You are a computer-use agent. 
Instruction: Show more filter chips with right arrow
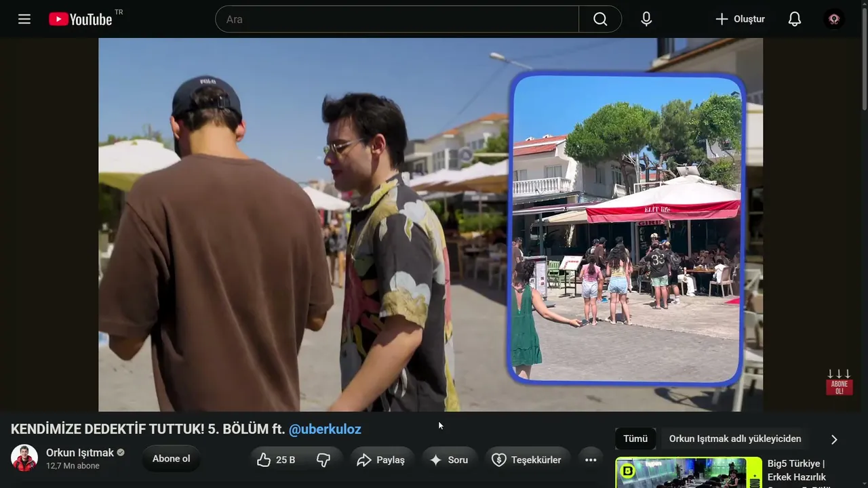(834, 439)
